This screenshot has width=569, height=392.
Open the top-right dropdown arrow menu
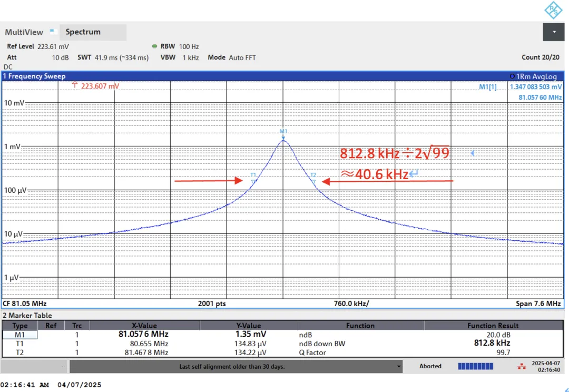554,32
